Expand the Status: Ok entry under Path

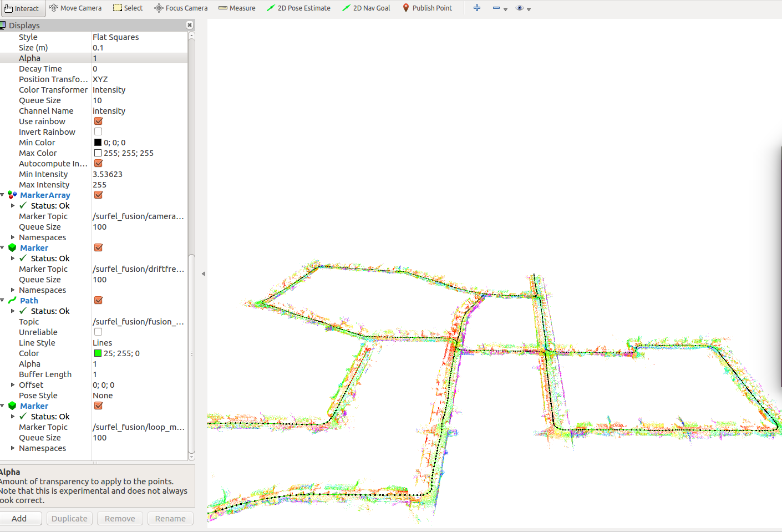click(12, 311)
